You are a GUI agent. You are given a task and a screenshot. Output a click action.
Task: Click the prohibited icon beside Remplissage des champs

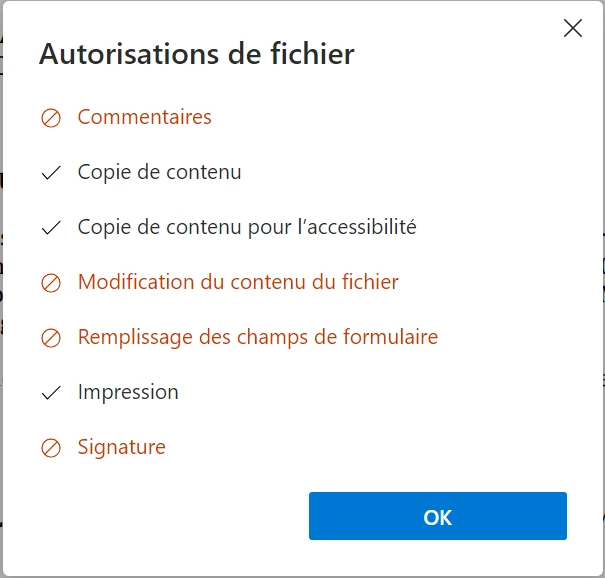point(51,338)
